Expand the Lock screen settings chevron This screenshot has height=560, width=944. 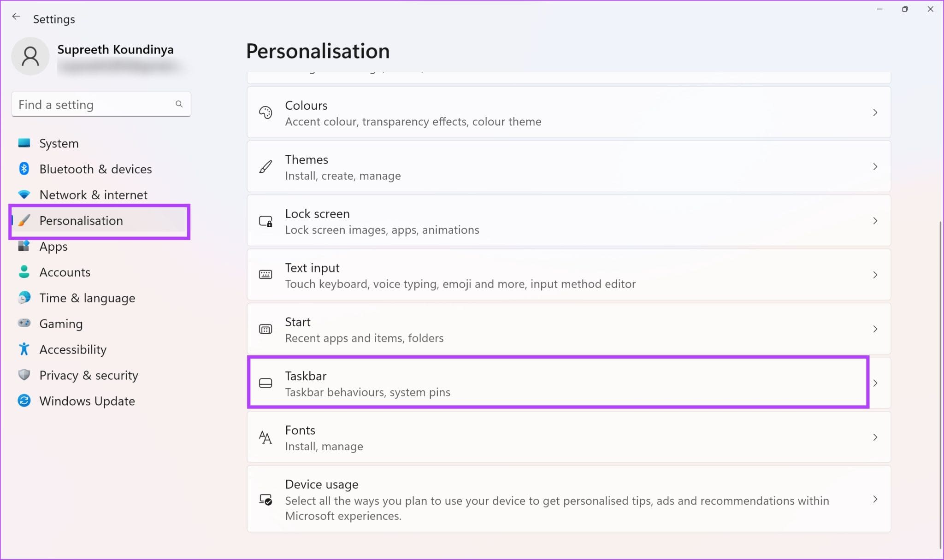click(875, 221)
